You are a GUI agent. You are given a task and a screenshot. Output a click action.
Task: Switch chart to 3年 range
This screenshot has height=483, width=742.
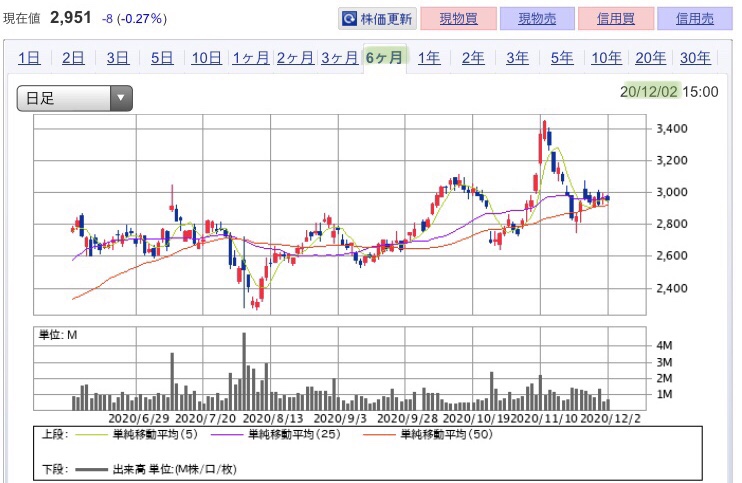pyautogui.click(x=517, y=58)
